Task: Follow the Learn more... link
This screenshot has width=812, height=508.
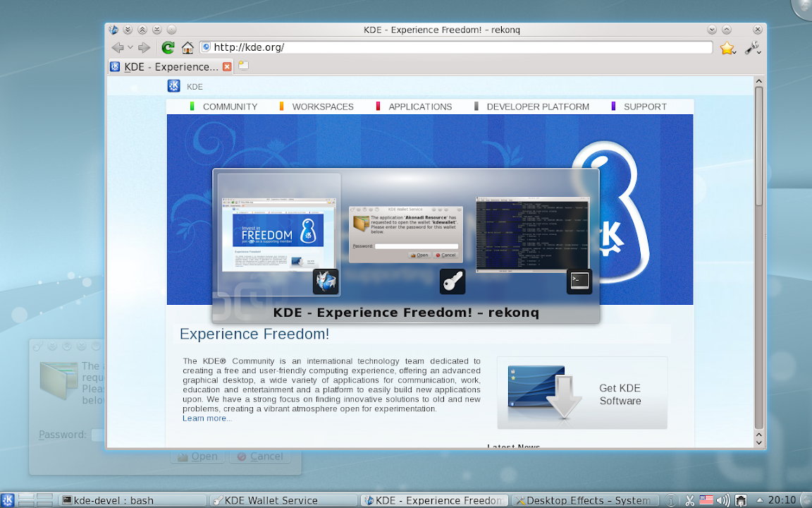Action: pos(207,418)
